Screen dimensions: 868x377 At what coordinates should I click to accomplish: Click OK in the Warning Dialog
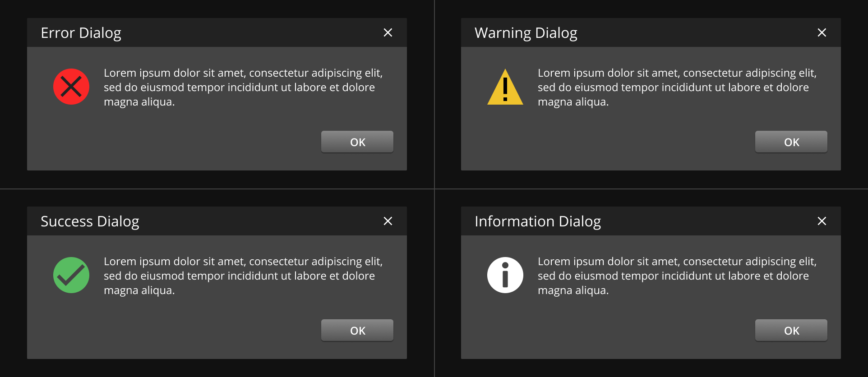(791, 142)
